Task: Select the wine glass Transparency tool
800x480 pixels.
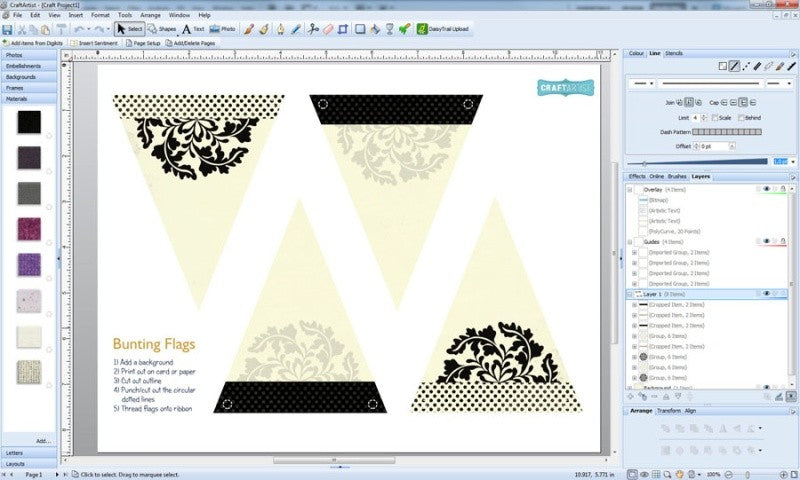Action: click(390, 29)
